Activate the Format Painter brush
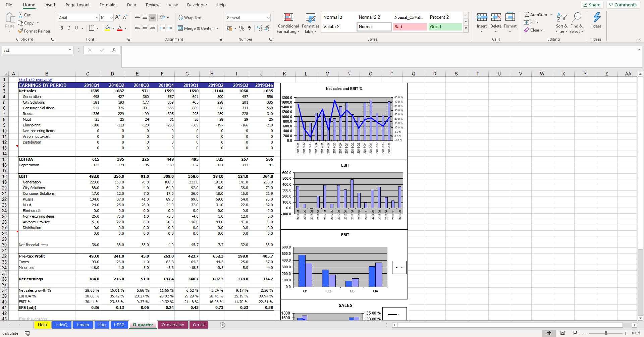This screenshot has width=644, height=337. coord(20,31)
